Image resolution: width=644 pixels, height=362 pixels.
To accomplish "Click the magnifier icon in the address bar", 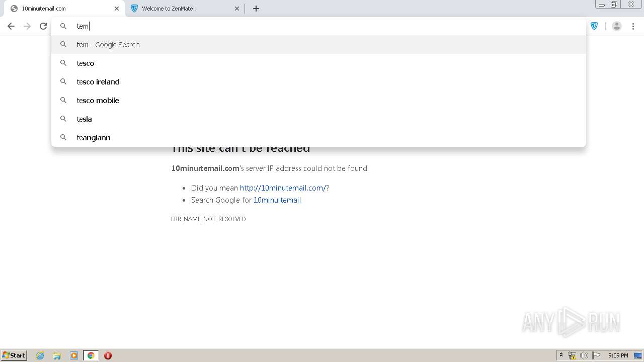I will (x=63, y=26).
